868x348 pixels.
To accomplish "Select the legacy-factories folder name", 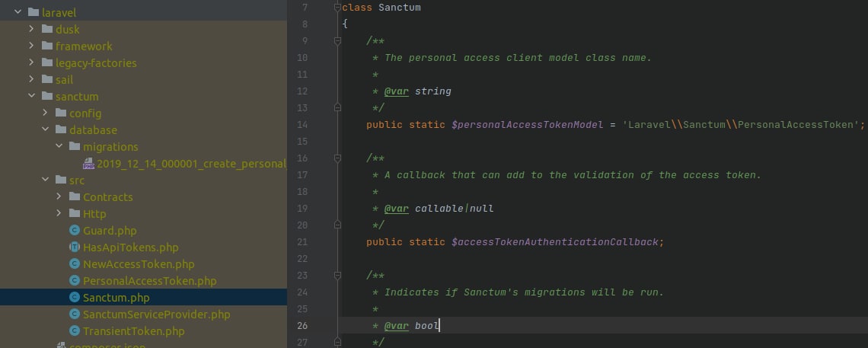I will tap(96, 62).
